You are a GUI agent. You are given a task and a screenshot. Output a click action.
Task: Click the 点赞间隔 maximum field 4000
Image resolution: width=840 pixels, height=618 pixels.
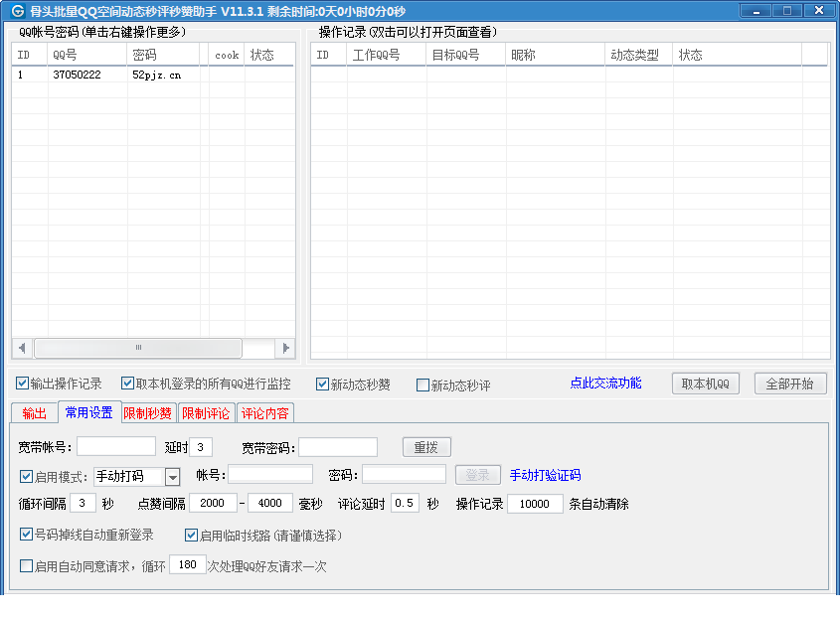pos(270,503)
